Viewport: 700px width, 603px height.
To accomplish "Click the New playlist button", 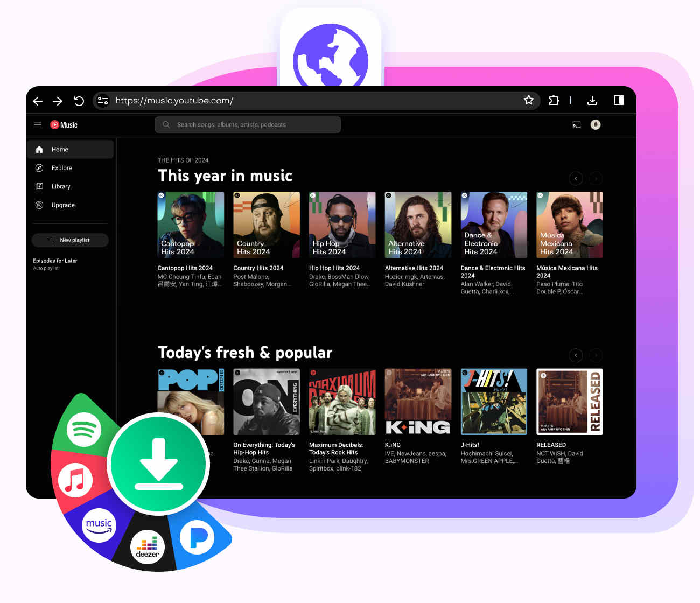I will point(70,240).
